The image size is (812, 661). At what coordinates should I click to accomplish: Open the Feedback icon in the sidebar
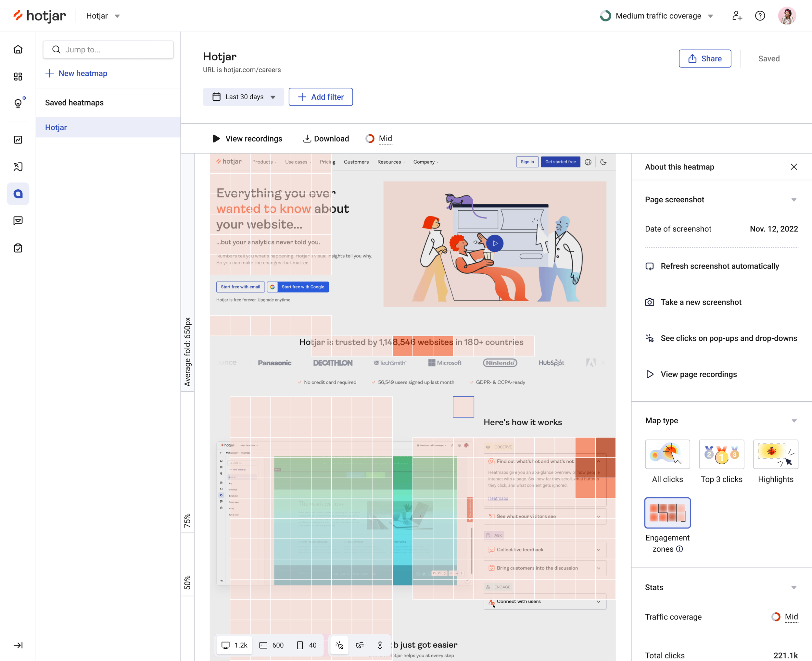pyautogui.click(x=18, y=221)
